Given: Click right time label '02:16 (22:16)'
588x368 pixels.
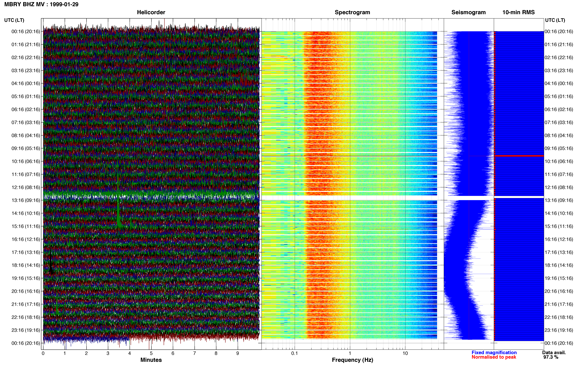Looking at the screenshot, I should tap(559, 58).
